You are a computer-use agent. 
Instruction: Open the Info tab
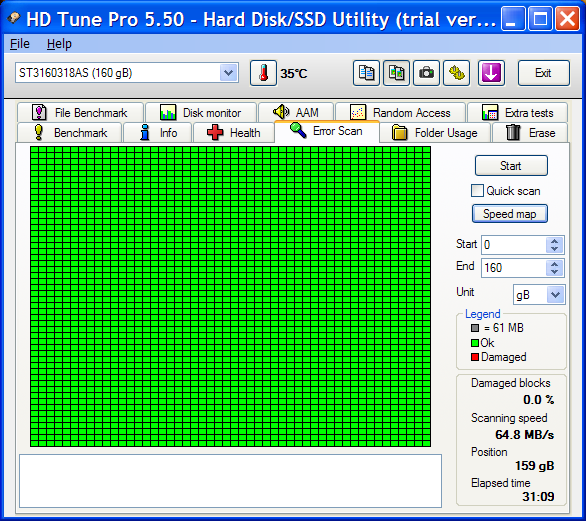pyautogui.click(x=157, y=133)
